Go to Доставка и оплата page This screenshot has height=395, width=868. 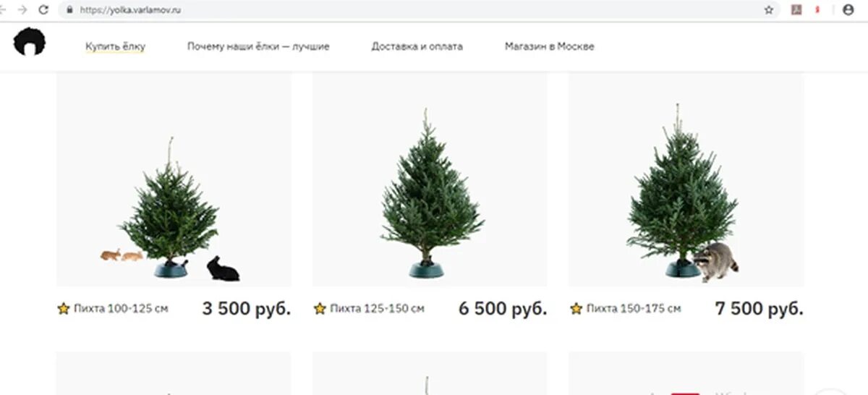[x=417, y=46]
